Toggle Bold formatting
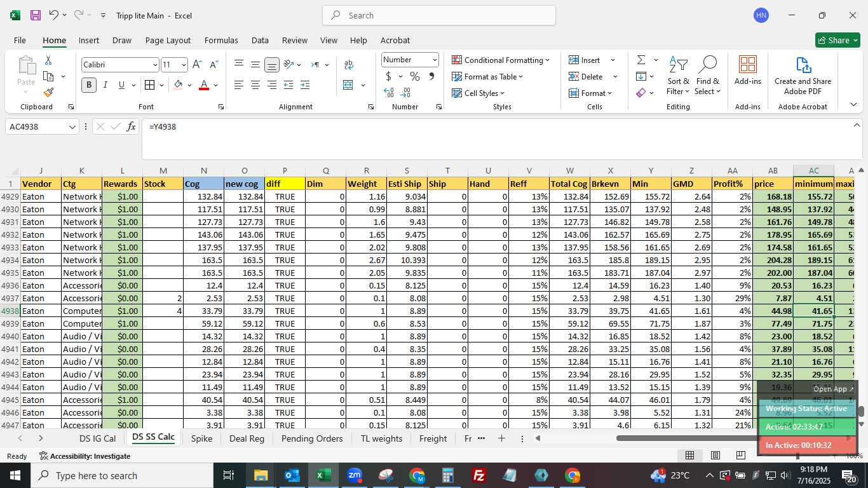This screenshot has height=488, width=868. [x=89, y=85]
